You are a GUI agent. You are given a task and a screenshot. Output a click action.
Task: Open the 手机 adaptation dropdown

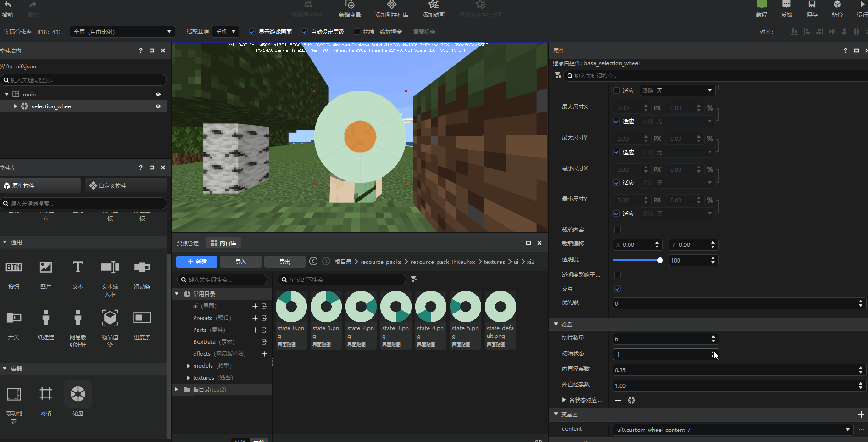226,32
